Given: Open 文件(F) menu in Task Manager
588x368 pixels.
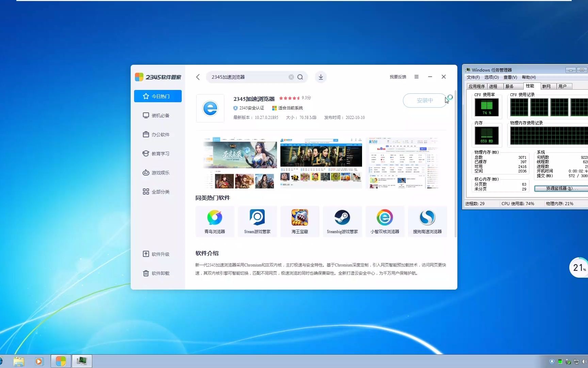Looking at the screenshot, I should (x=473, y=77).
